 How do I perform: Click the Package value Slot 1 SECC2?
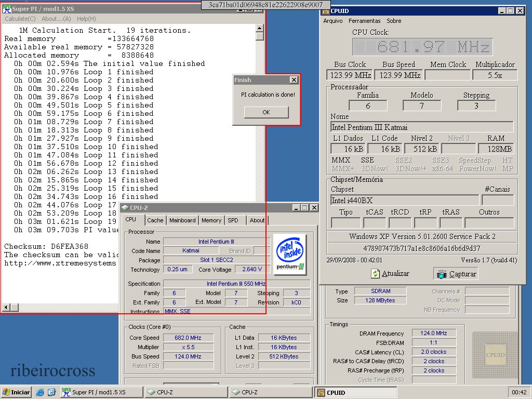(x=217, y=260)
